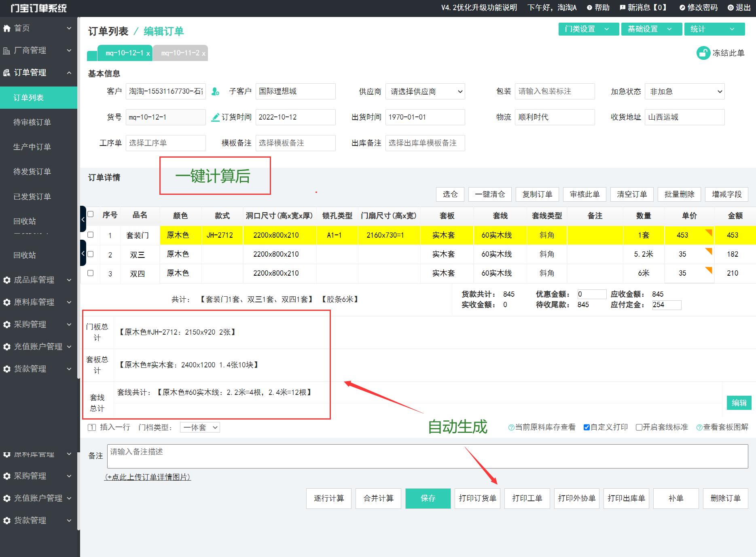Check the checkbox for row 2 双三
Viewport: 756px width, 557px height.
tap(91, 254)
